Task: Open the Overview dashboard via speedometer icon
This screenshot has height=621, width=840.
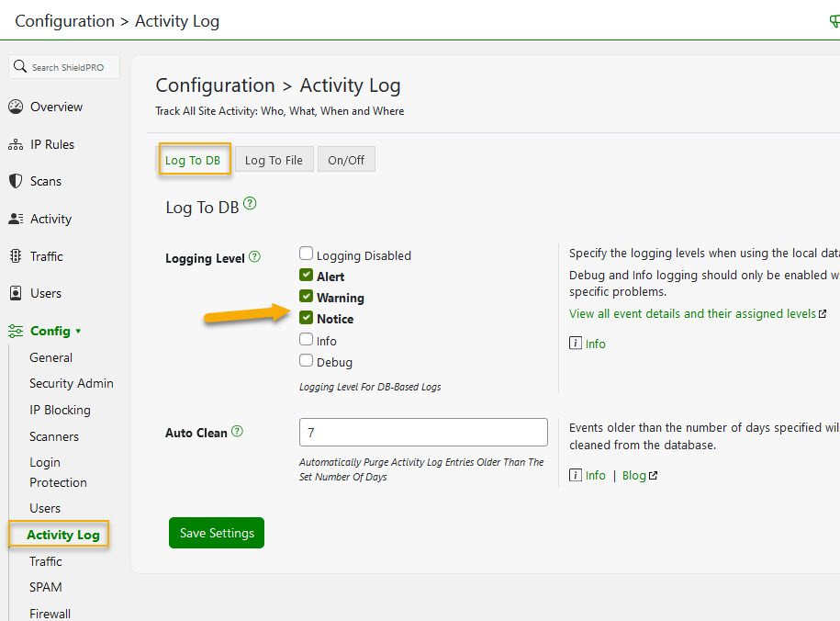Action: click(16, 106)
